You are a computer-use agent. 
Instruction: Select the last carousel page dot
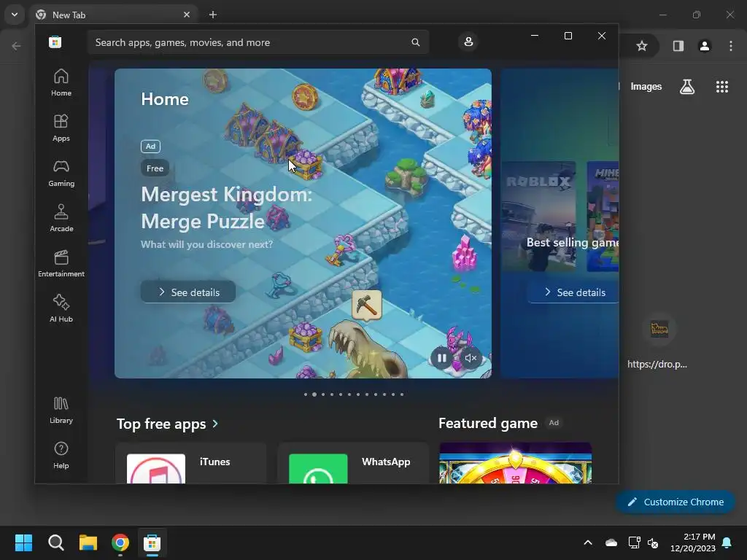tap(402, 394)
